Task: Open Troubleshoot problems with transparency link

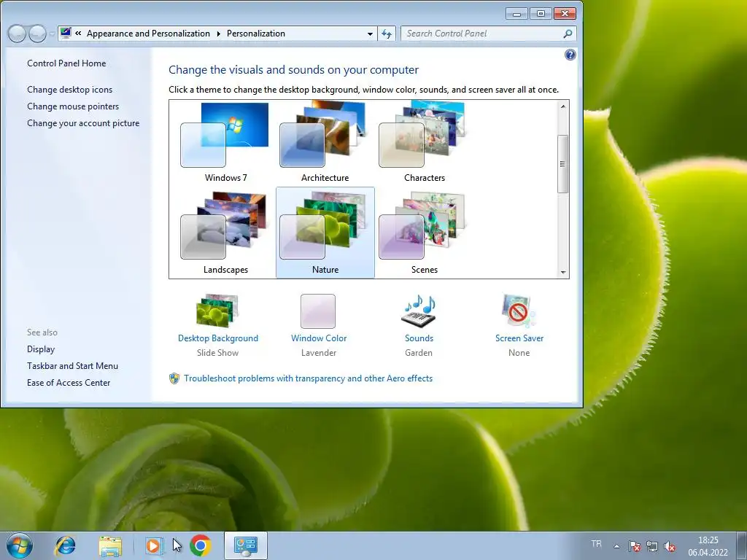Action: pos(309,378)
